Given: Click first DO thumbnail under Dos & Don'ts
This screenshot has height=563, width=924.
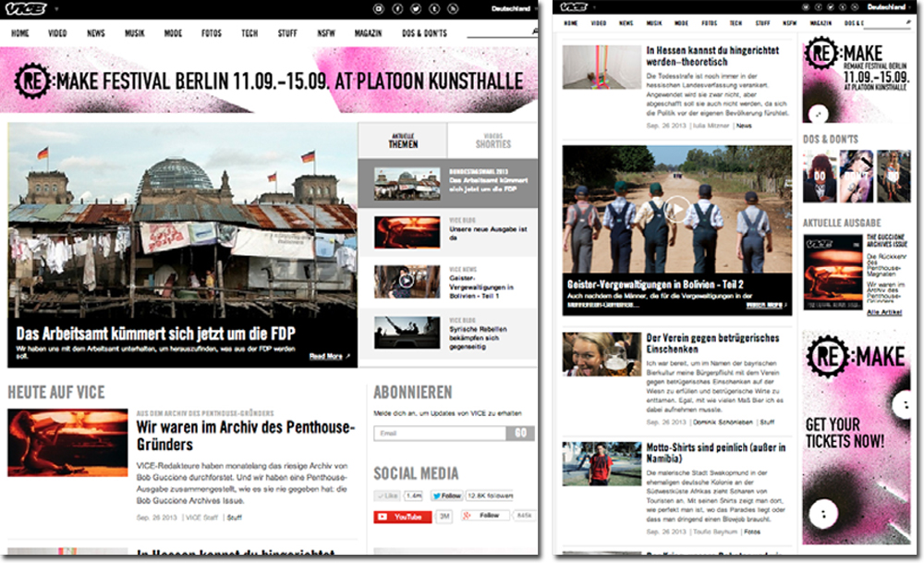Looking at the screenshot, I should (819, 176).
